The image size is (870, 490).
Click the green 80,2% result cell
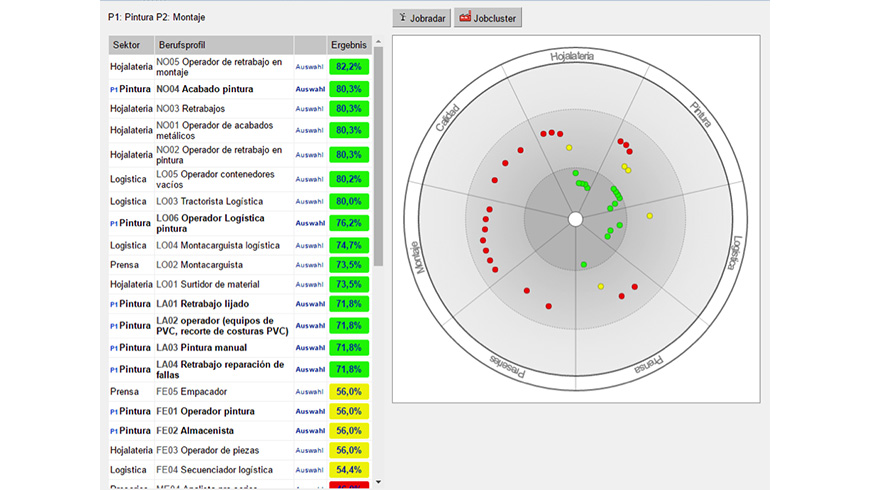coord(349,179)
